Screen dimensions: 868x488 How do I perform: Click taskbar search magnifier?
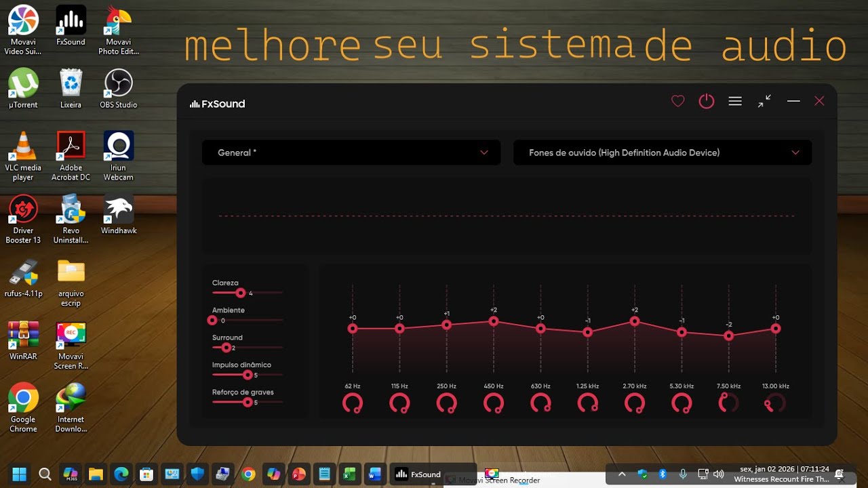pos(45,474)
